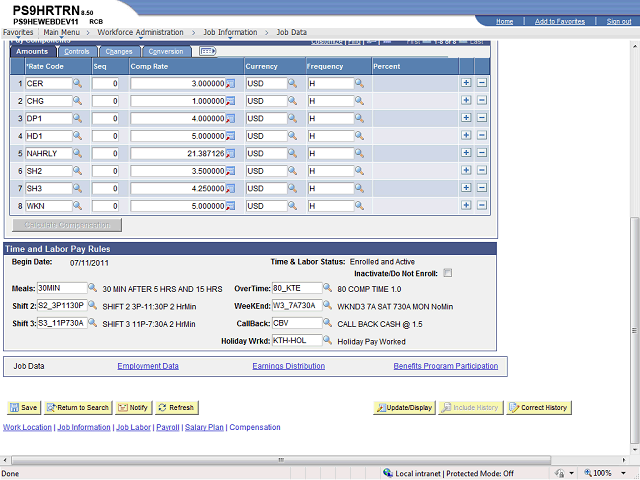
Task: Open the browser zoom level dropdown
Action: click(623, 473)
